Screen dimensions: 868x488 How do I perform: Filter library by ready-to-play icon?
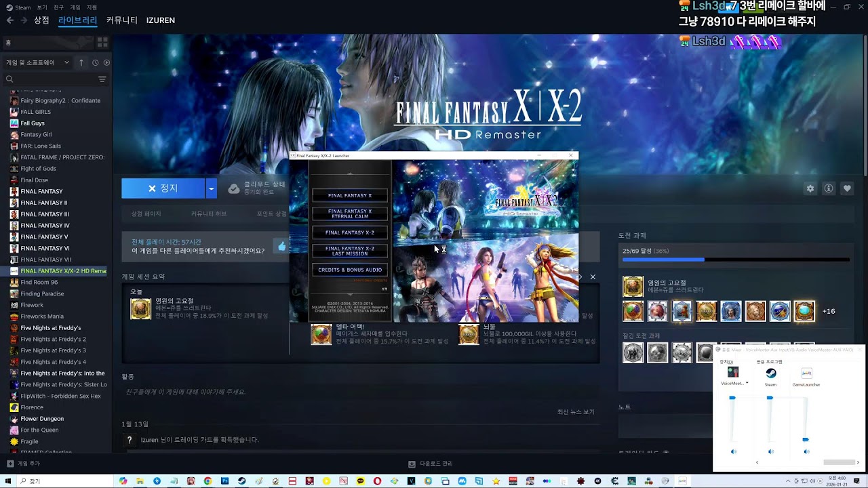click(106, 62)
